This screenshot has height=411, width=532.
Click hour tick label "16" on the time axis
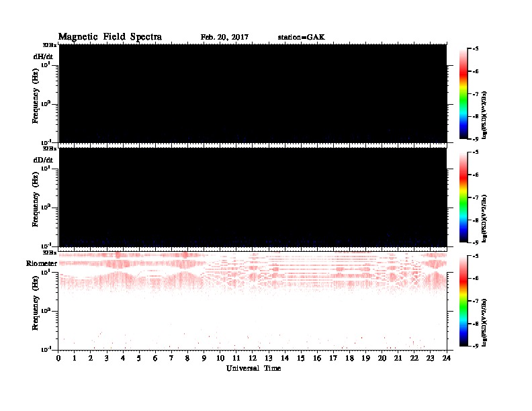click(317, 358)
